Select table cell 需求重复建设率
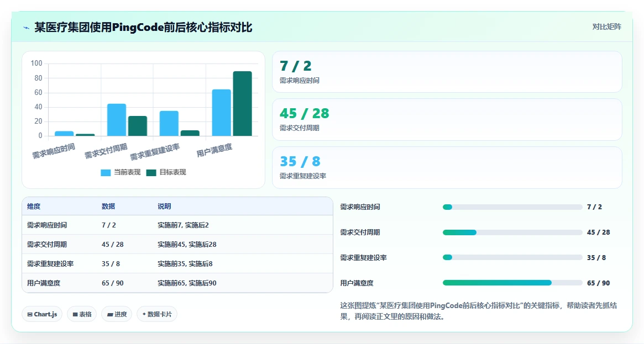The height and width of the screenshot is (344, 644). (50, 263)
